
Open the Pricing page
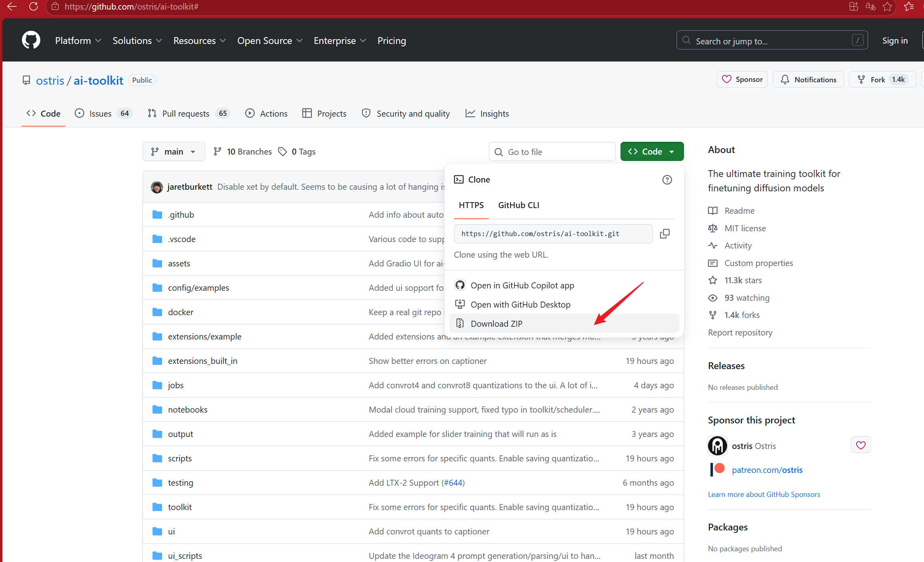(392, 41)
